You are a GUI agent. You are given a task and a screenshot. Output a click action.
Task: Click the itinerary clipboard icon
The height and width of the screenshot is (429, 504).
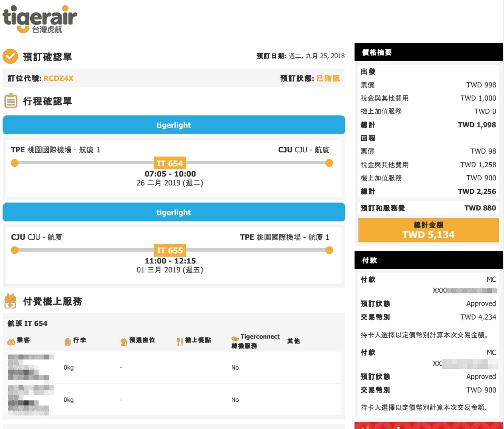click(x=11, y=101)
